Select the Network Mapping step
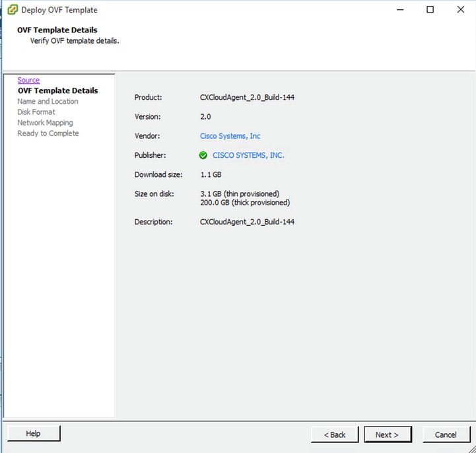Image resolution: width=476 pixels, height=453 pixels. (46, 123)
